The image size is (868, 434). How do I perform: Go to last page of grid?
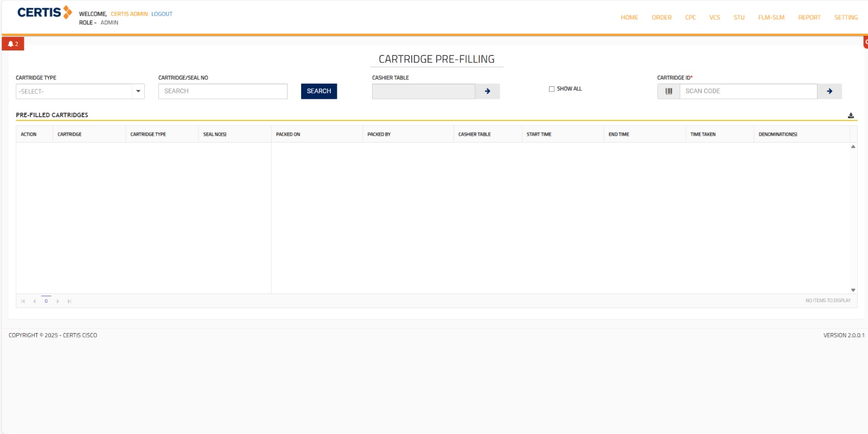(x=69, y=301)
